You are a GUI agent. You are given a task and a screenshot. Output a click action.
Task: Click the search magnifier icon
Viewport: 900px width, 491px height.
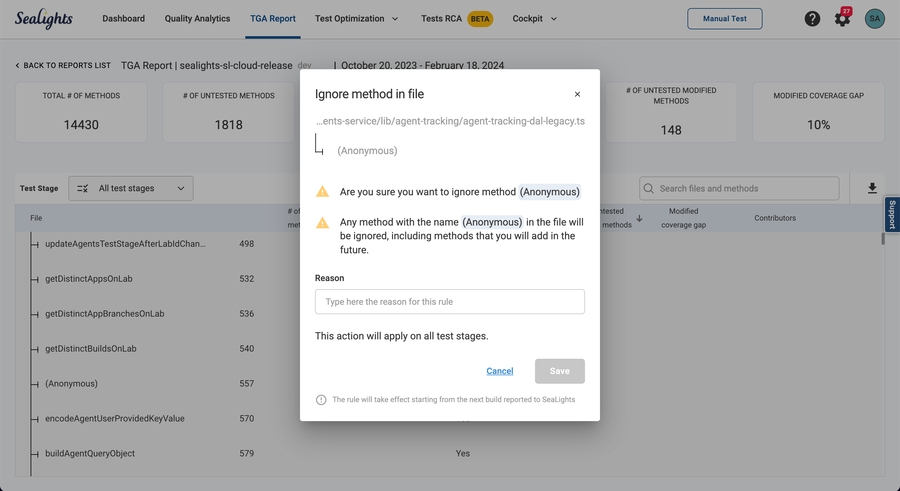649,188
